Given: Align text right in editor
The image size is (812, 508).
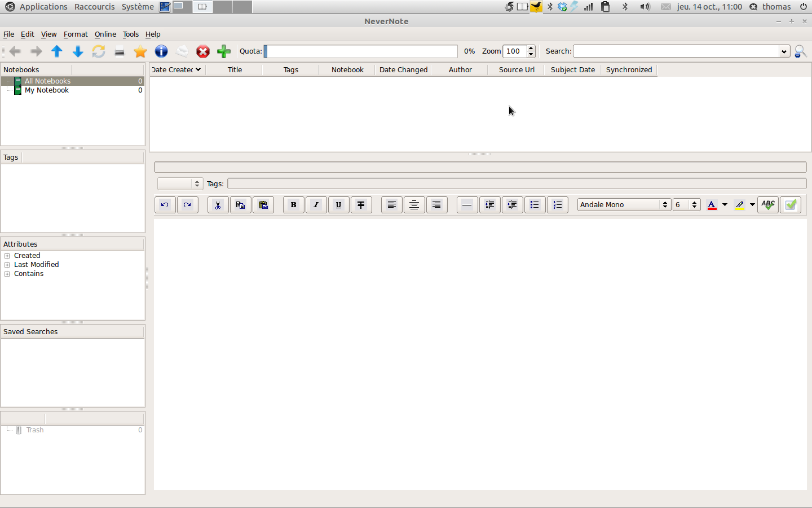Looking at the screenshot, I should [x=436, y=205].
